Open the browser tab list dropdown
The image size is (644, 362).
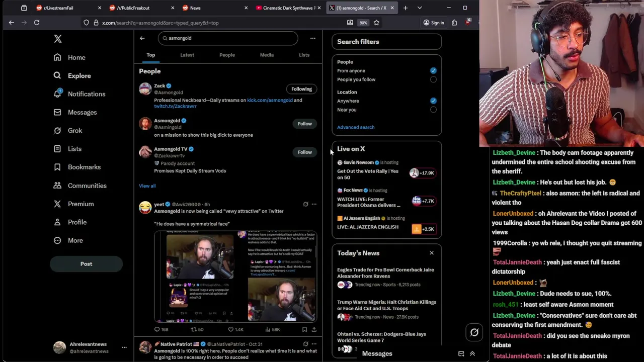[x=420, y=8]
